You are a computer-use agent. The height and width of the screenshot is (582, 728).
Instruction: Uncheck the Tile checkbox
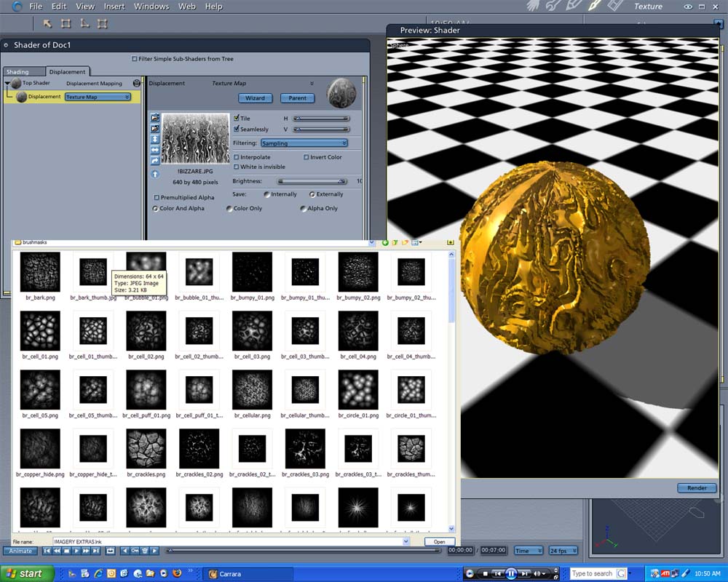(x=237, y=118)
